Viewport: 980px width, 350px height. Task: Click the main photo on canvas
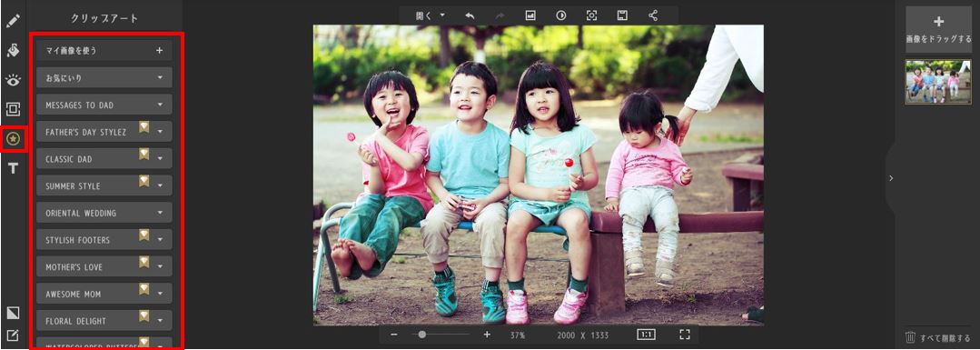538,175
